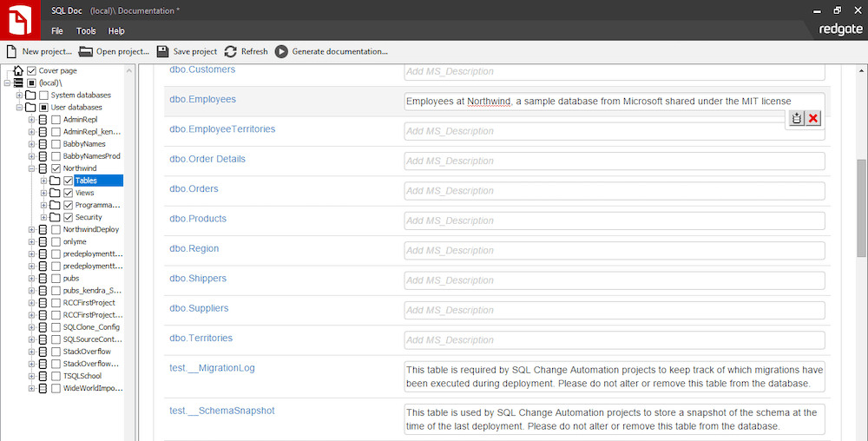Click the Refresh arrows icon
The image size is (868, 441).
pos(231,51)
